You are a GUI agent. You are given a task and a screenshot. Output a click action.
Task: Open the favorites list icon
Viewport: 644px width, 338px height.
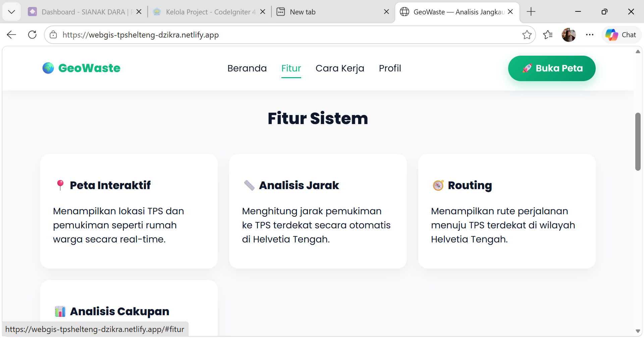coord(548,35)
